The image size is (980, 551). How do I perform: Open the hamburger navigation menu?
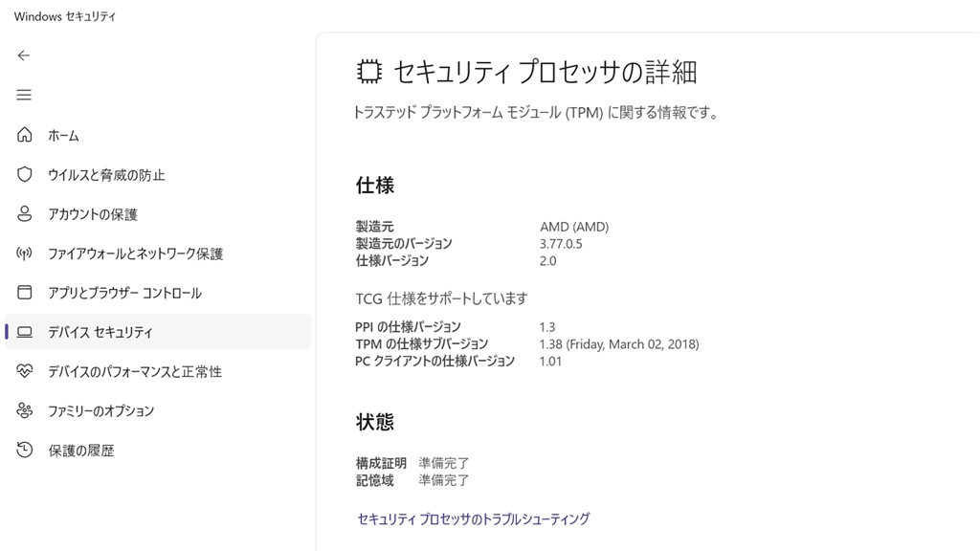coord(24,95)
